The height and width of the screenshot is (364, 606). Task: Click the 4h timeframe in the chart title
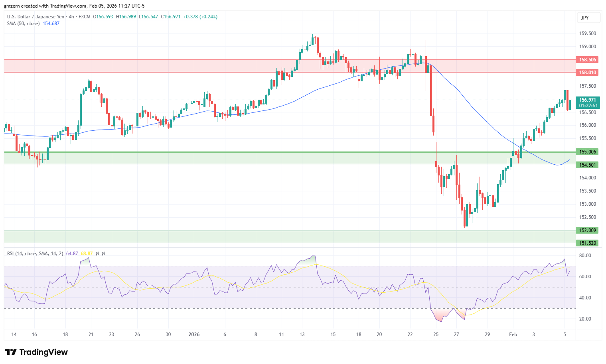tap(71, 17)
